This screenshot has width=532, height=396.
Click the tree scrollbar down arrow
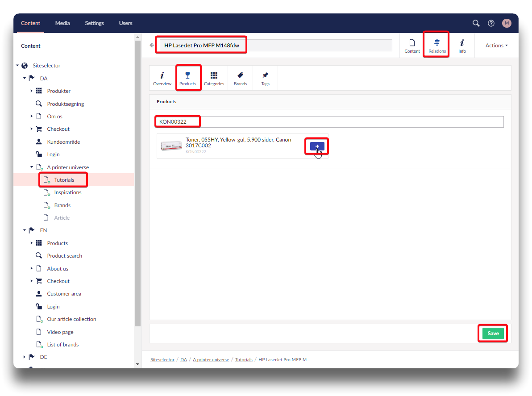pyautogui.click(x=137, y=364)
